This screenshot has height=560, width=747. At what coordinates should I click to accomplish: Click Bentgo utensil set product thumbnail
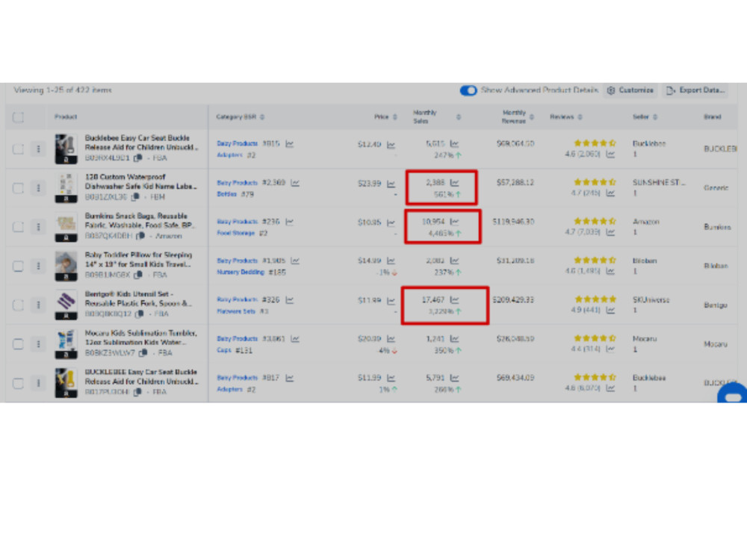pos(66,305)
